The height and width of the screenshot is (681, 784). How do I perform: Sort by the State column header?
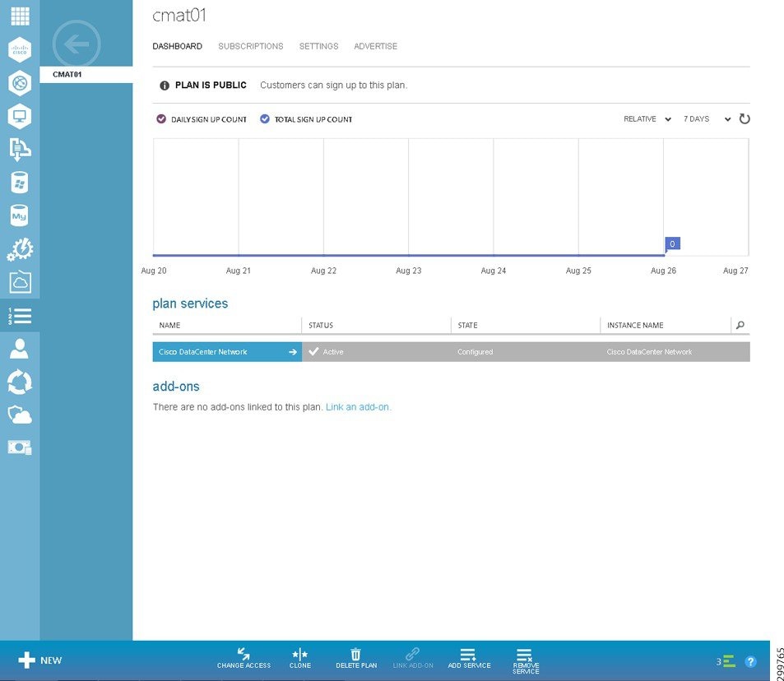tap(467, 325)
